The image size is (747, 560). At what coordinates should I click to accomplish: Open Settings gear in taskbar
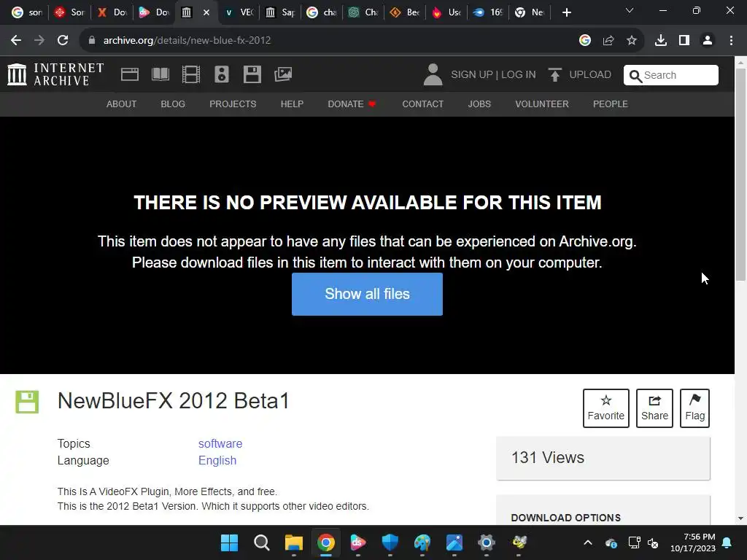pyautogui.click(x=487, y=542)
